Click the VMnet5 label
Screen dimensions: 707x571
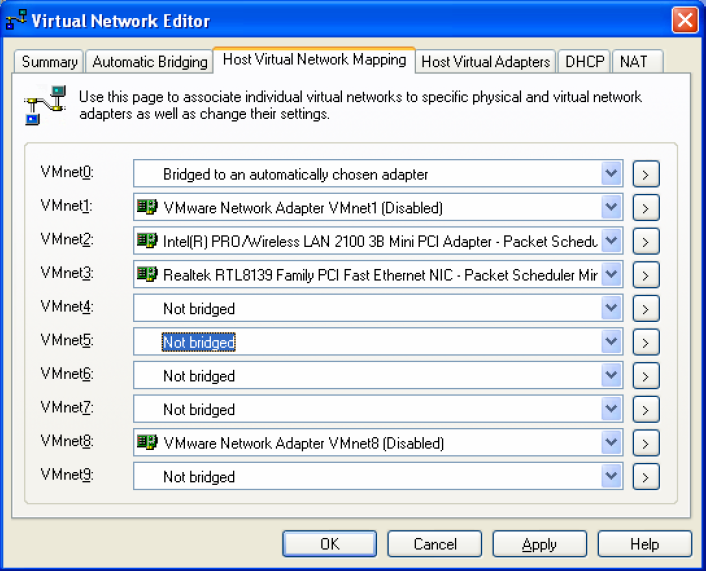67,341
